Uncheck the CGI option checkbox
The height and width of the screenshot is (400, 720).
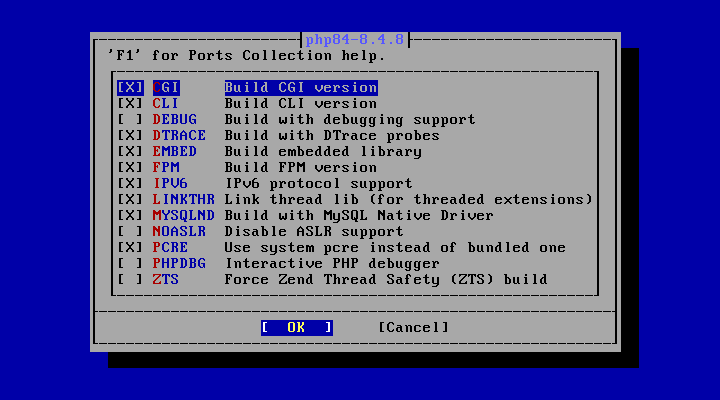(130, 87)
